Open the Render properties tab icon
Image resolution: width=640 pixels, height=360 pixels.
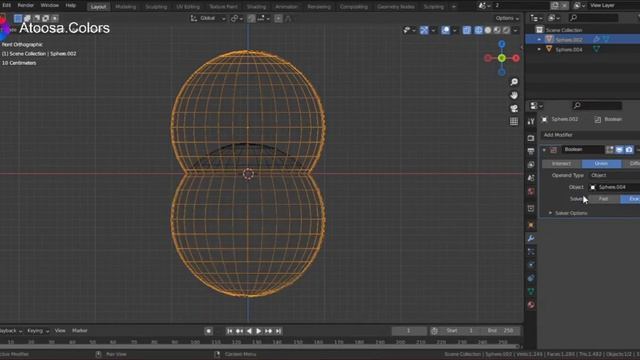point(531,138)
